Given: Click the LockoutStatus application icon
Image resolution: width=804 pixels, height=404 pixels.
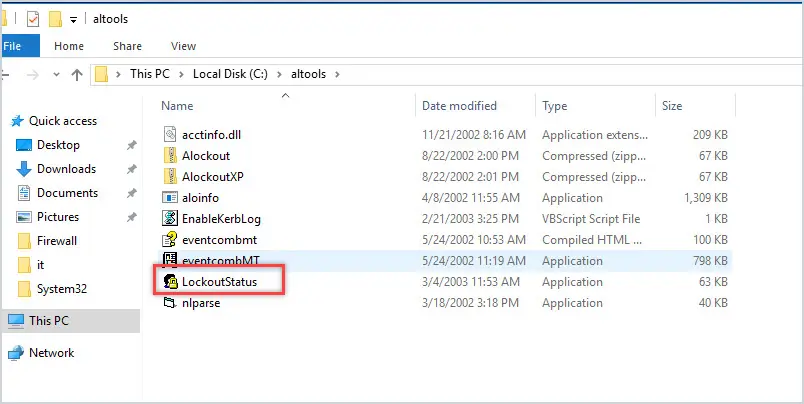Looking at the screenshot, I should point(170,281).
